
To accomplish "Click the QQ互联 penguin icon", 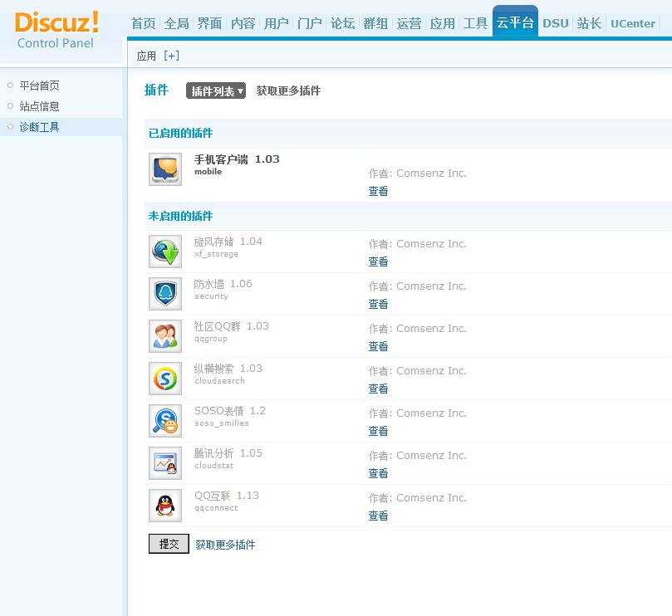I will 165,506.
